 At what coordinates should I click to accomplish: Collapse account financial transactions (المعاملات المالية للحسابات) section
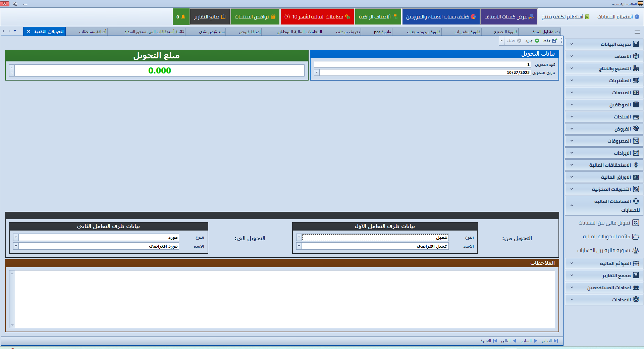coord(604,205)
